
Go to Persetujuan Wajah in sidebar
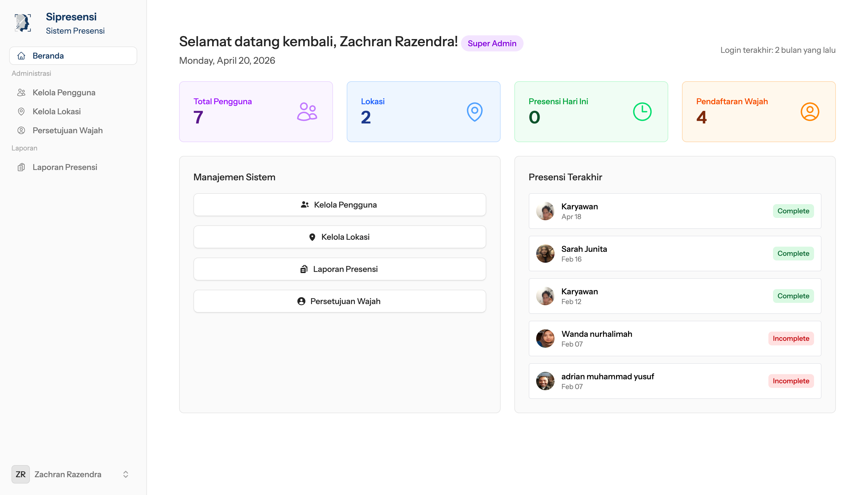pos(67,131)
